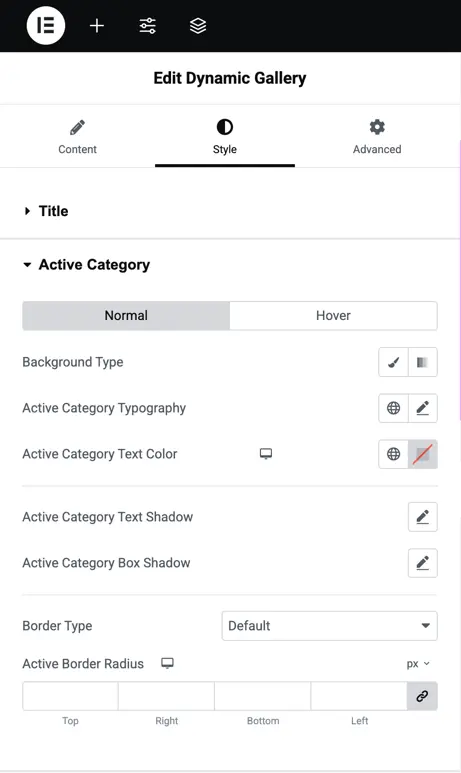Collapse the Active Category section

click(x=87, y=265)
